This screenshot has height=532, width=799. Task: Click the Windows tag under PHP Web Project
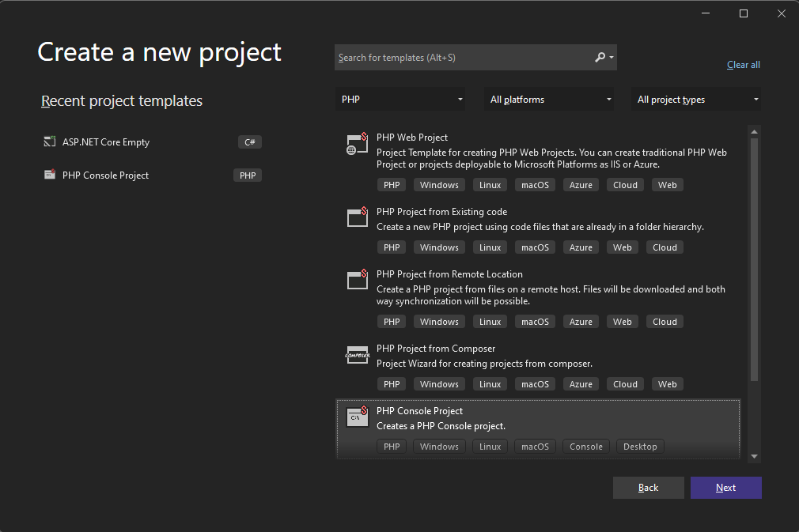[x=439, y=185]
